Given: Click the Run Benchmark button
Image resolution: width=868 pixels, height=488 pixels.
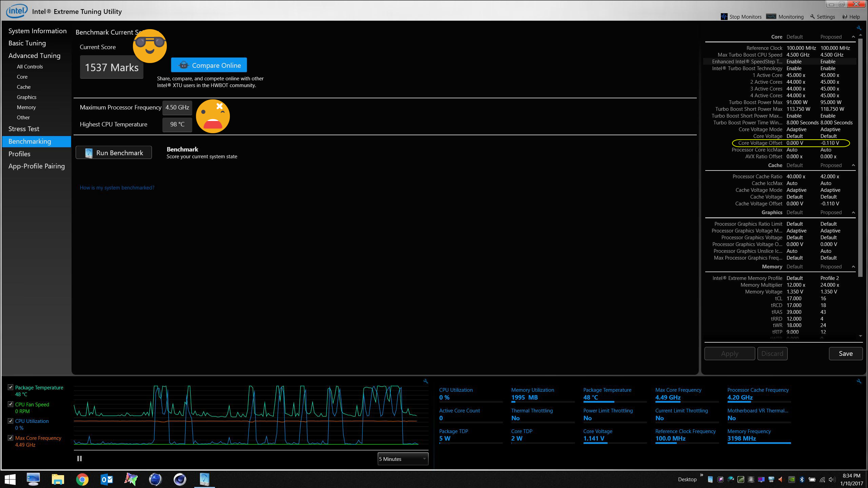Looking at the screenshot, I should tap(114, 153).
